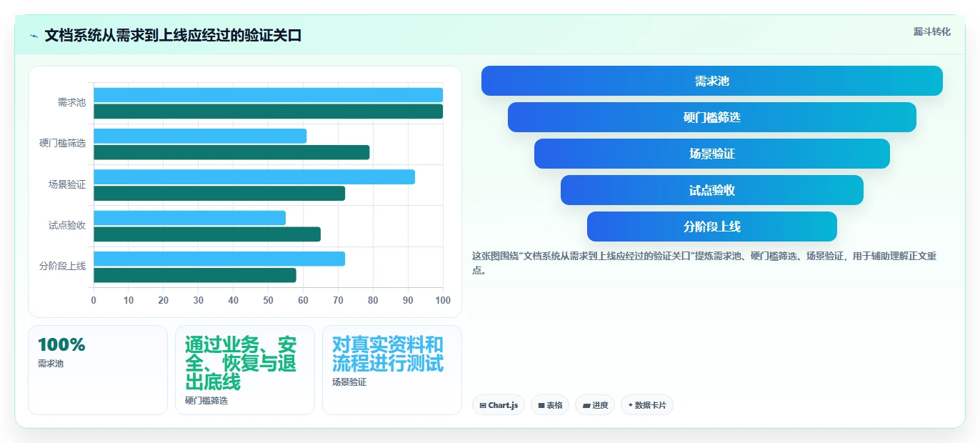Click the dark green 分阶段上线 bar

click(x=195, y=275)
